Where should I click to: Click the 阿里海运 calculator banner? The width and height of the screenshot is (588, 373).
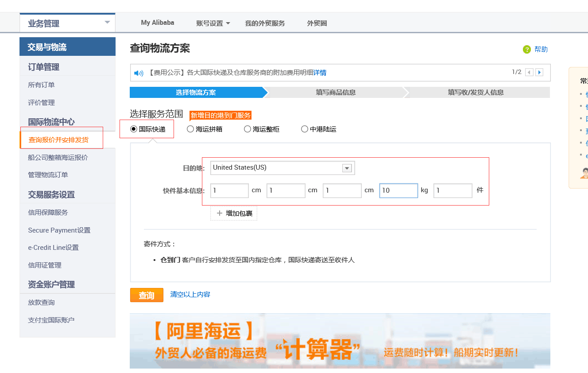[340, 341]
